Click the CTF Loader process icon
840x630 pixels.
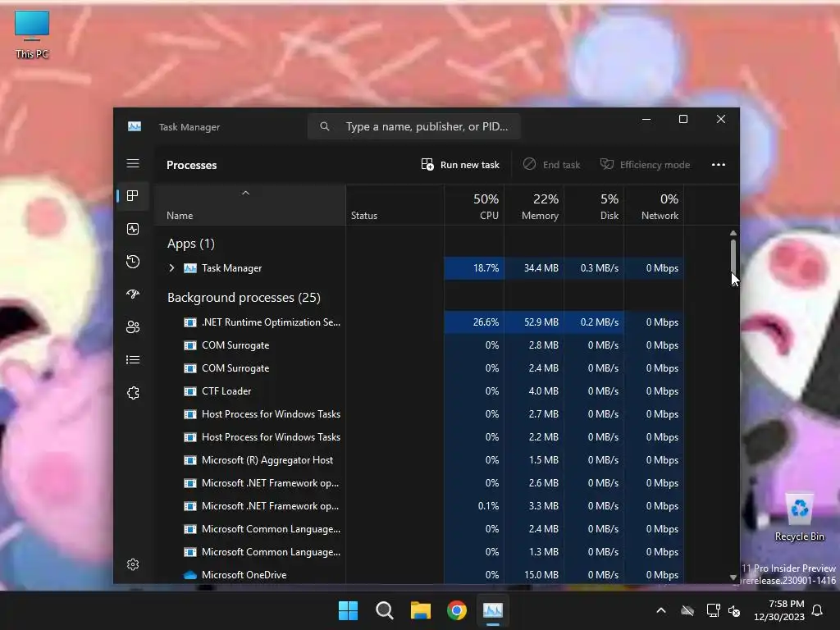point(189,391)
